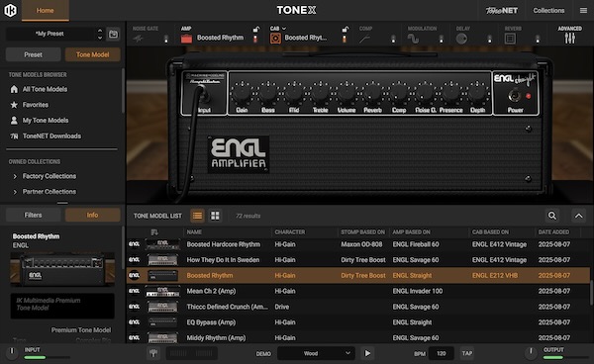Viewport: 594px width, 364px height.
Task: Sort list by AMP BASED ON header
Action: click(x=412, y=231)
